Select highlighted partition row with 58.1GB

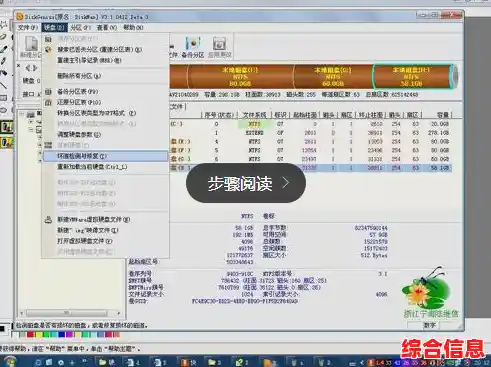(311, 168)
